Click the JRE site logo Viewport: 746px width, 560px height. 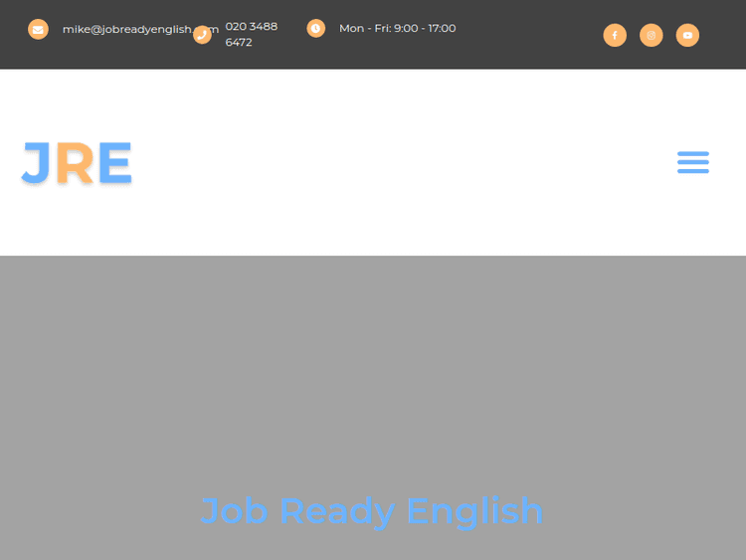click(x=77, y=163)
